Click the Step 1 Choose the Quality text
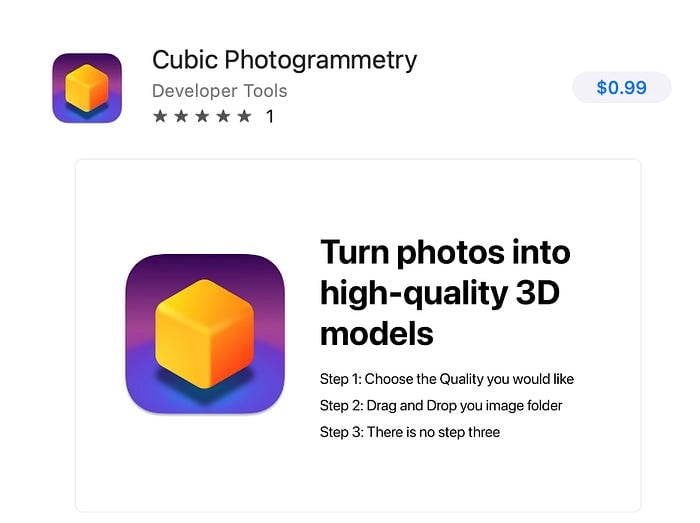 (447, 379)
